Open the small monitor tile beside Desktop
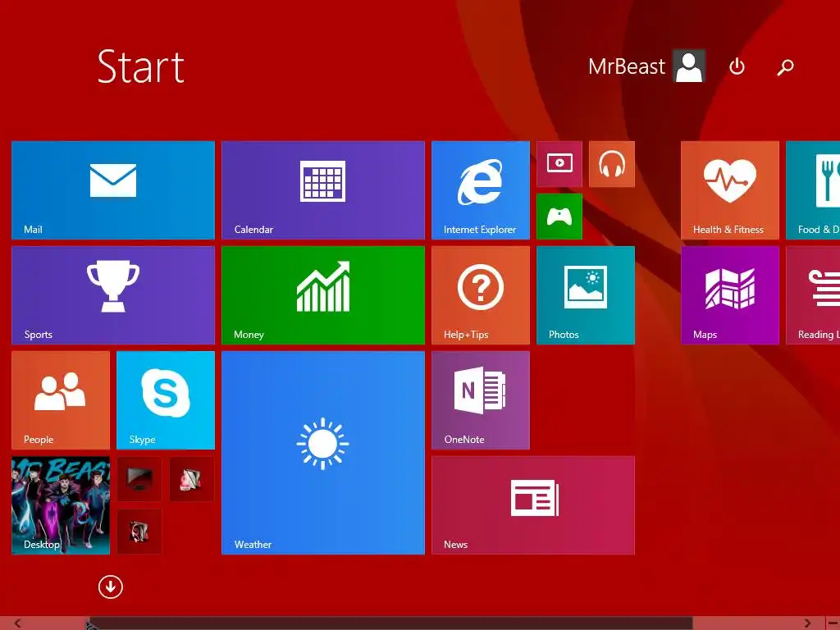840x630 pixels. [139, 479]
